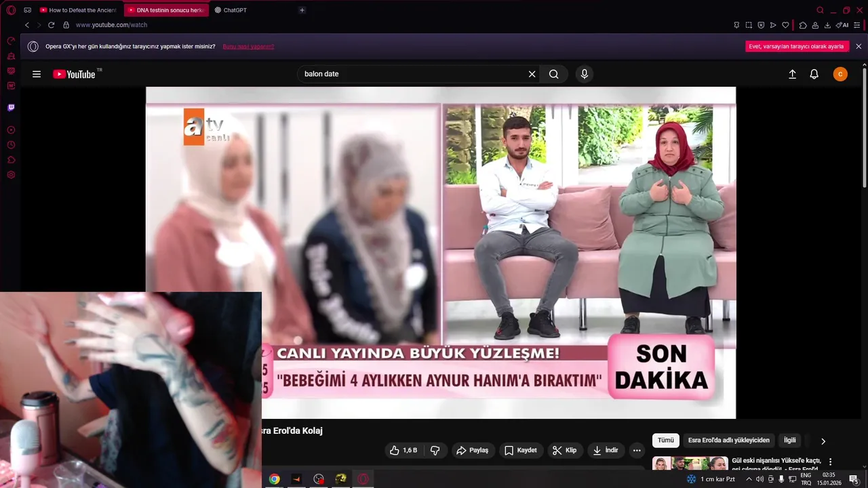Show next filter chips arrow
Image resolution: width=868 pixels, height=488 pixels.
(x=823, y=441)
